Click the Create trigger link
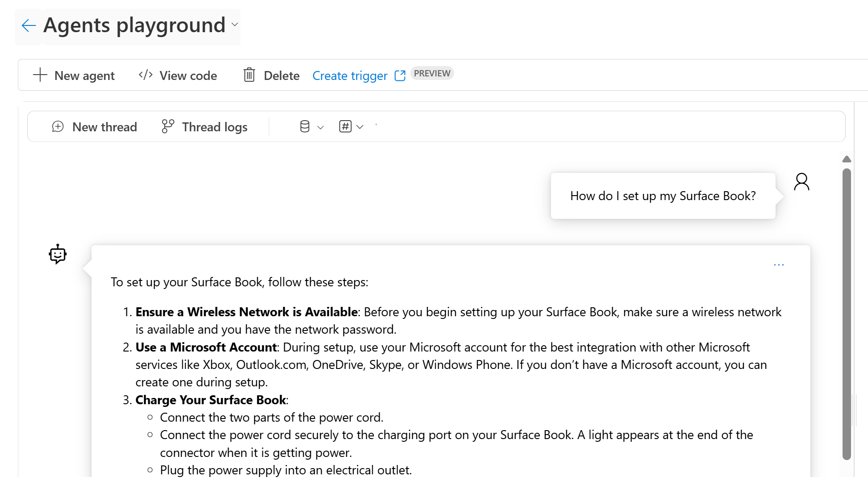The height and width of the screenshot is (494, 868). tap(350, 75)
